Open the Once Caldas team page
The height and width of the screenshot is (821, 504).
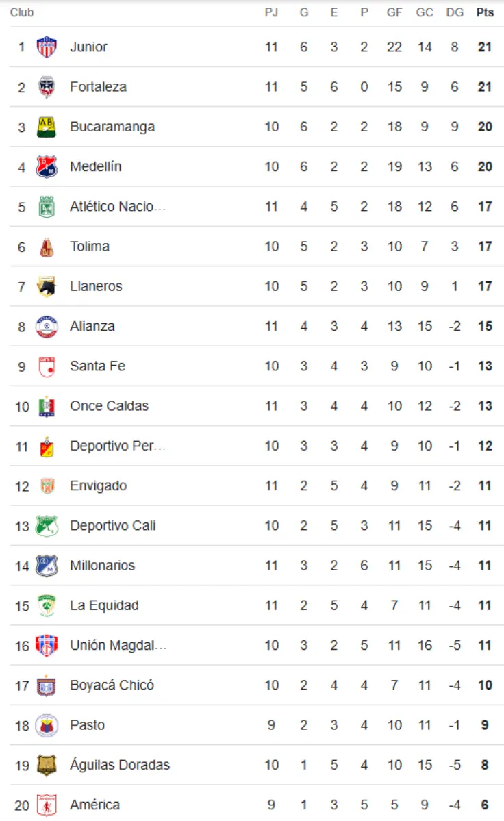[109, 406]
